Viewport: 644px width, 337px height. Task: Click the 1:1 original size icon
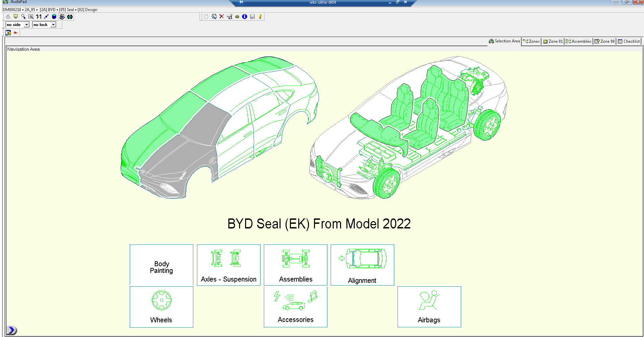39,17
